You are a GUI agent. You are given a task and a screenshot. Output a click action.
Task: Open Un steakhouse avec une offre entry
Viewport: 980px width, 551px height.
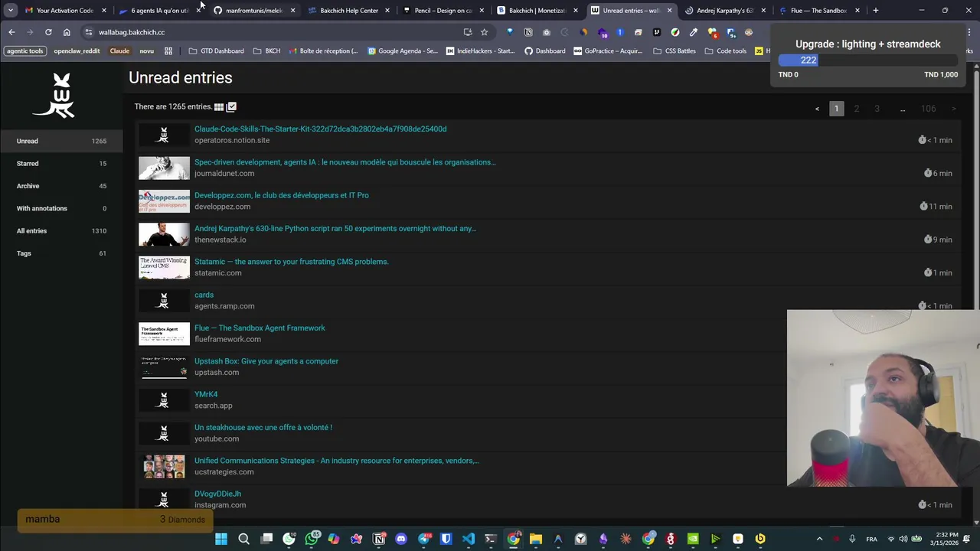click(263, 428)
